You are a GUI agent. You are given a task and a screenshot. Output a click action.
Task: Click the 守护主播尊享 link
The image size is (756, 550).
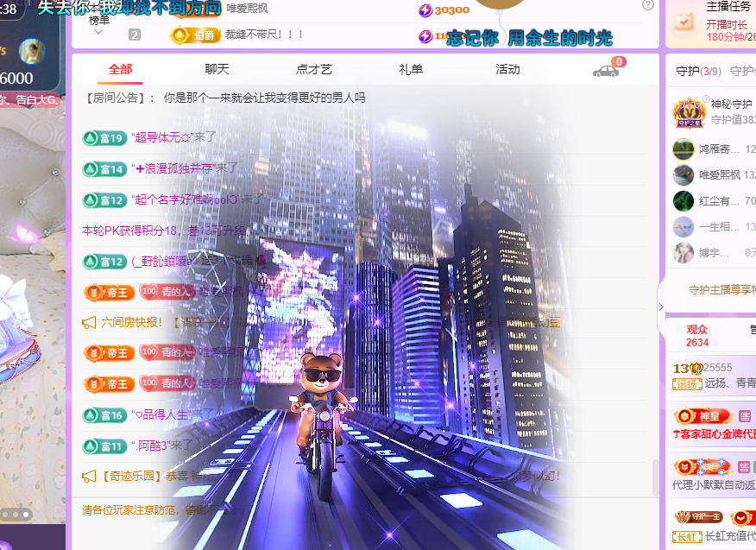tap(722, 289)
